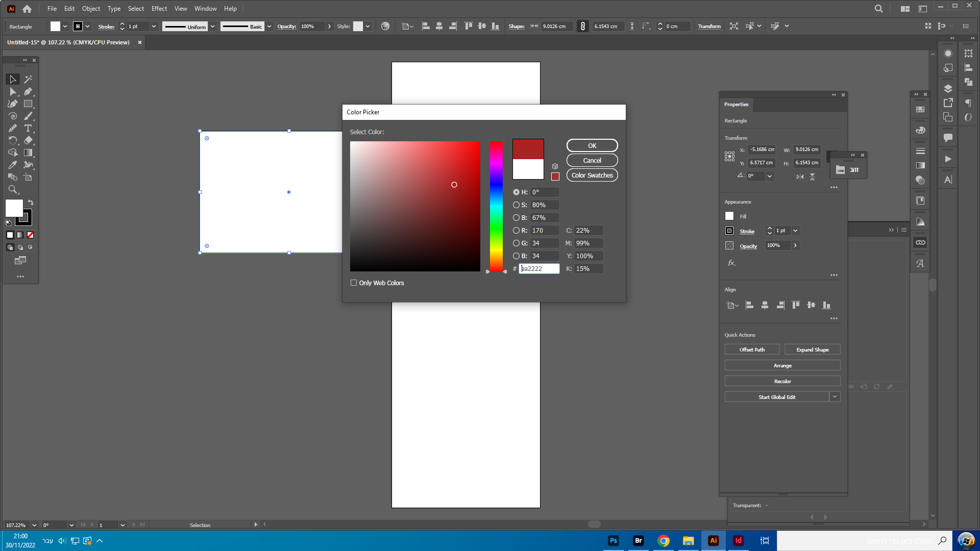Screen dimensions: 980x551
Task: Click the hex color input field
Action: point(539,269)
